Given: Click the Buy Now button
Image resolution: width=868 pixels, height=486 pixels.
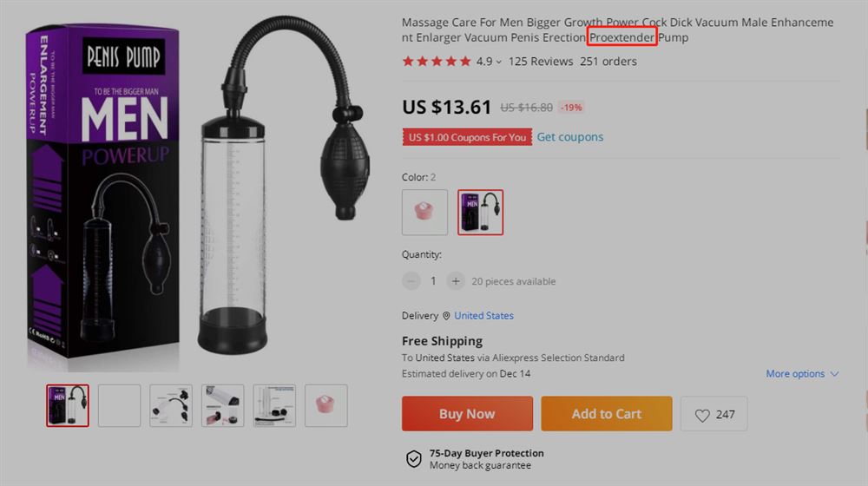Looking at the screenshot, I should (467, 413).
